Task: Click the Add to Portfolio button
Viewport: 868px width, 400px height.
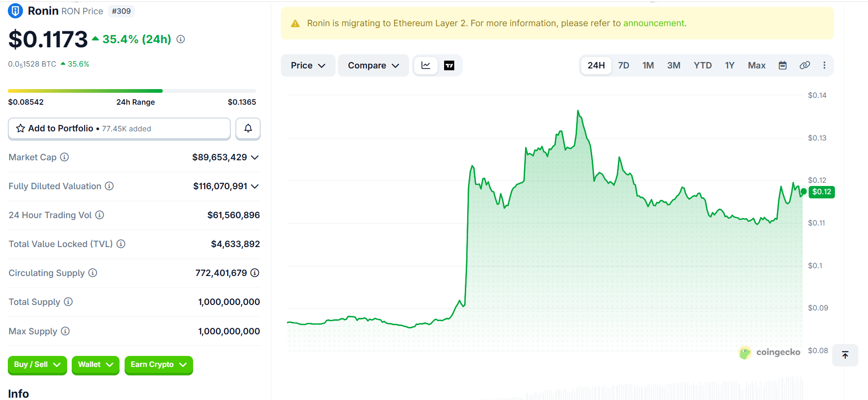Action: tap(119, 129)
